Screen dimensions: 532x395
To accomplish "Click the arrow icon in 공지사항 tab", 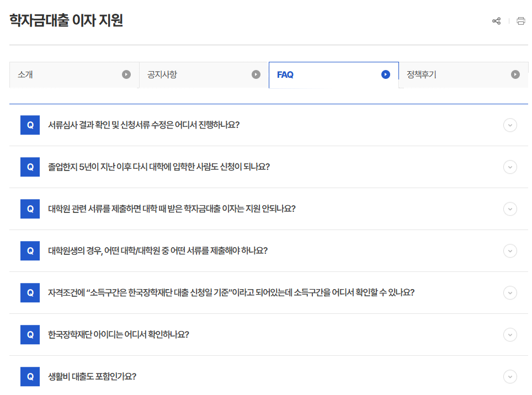I will [x=256, y=74].
